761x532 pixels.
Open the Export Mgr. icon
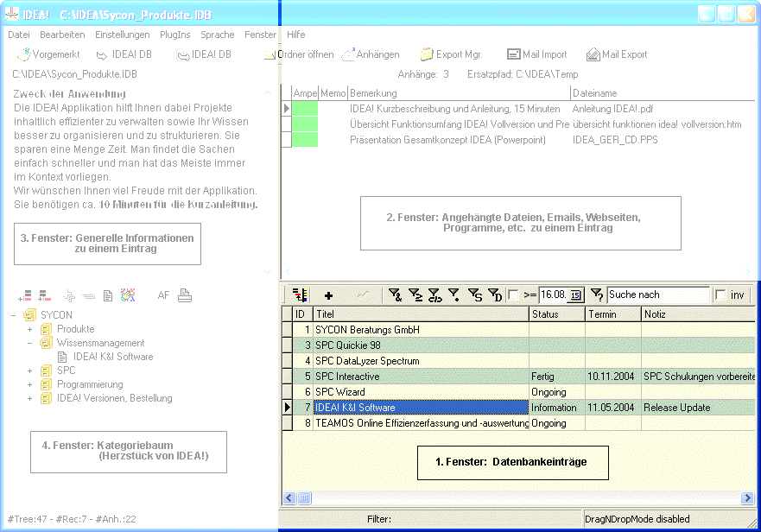[427, 54]
